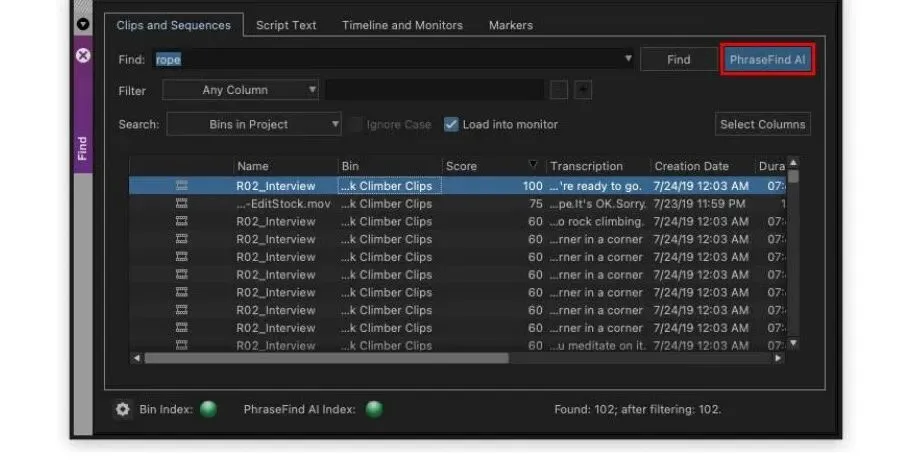This screenshot has width=900, height=470.
Task: Click the Find button
Action: point(678,60)
